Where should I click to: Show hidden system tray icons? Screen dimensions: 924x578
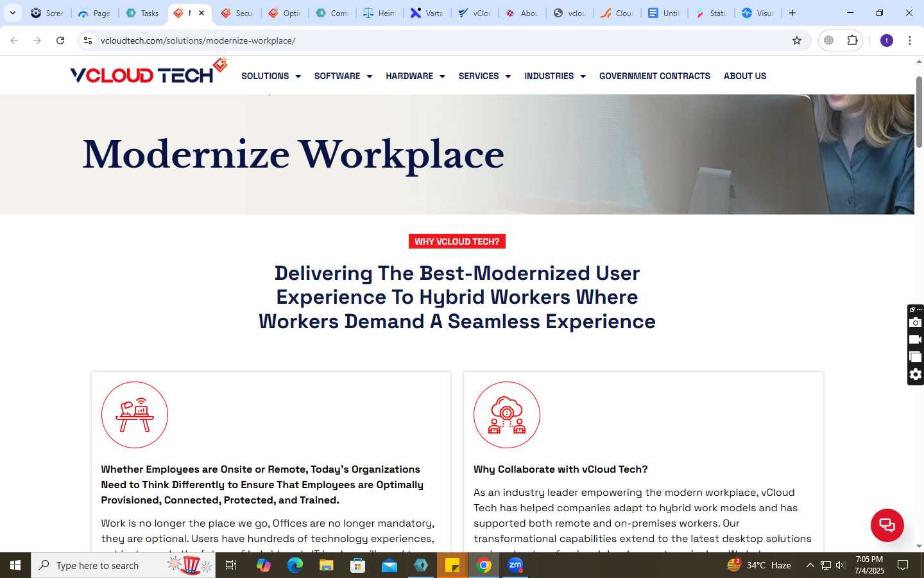click(x=810, y=565)
